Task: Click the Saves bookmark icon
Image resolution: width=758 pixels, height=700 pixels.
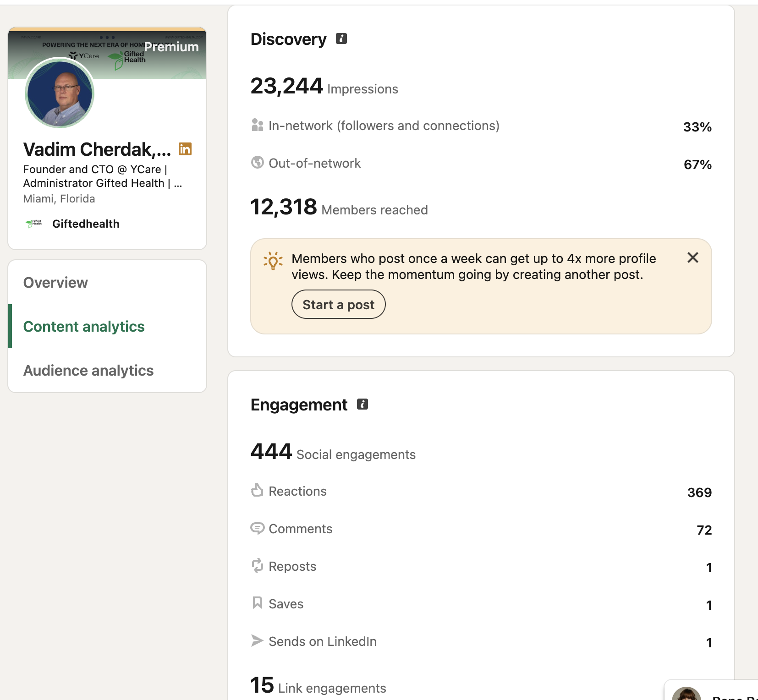Action: [258, 603]
